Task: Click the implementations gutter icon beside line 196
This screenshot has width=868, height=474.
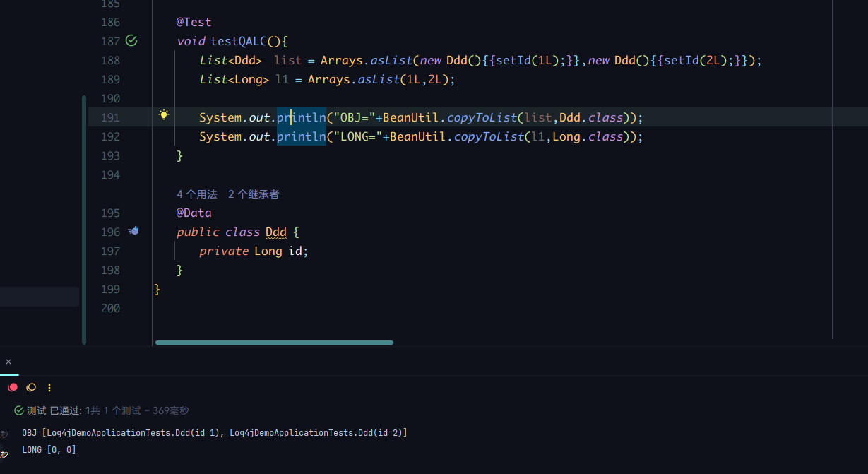Action: tap(133, 231)
